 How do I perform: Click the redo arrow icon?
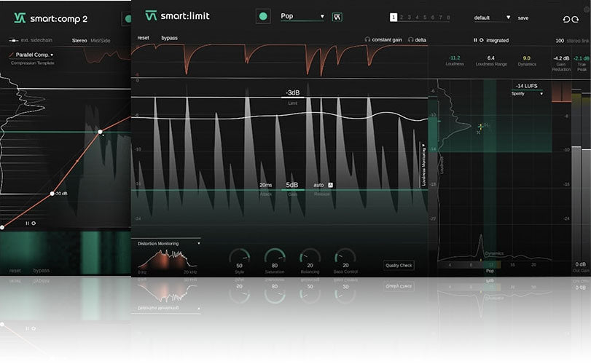(x=575, y=19)
